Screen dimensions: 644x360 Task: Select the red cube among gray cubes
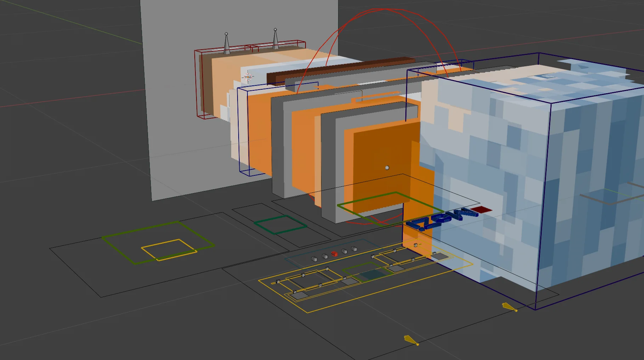[334, 254]
